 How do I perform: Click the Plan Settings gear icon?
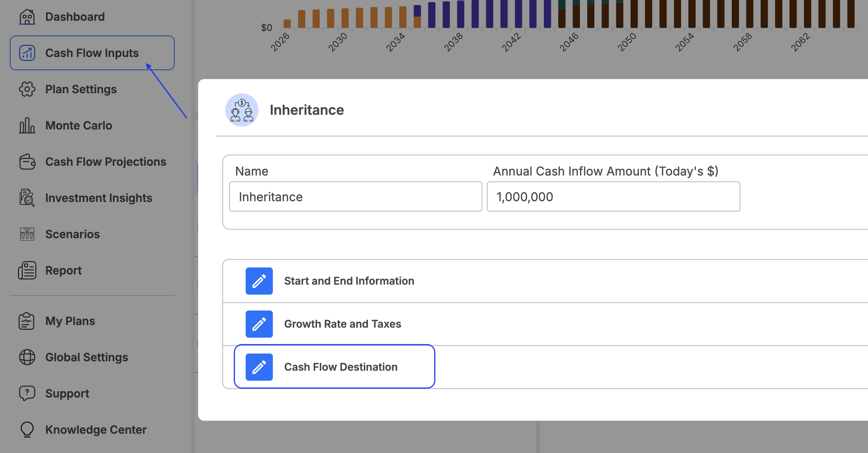click(x=27, y=89)
